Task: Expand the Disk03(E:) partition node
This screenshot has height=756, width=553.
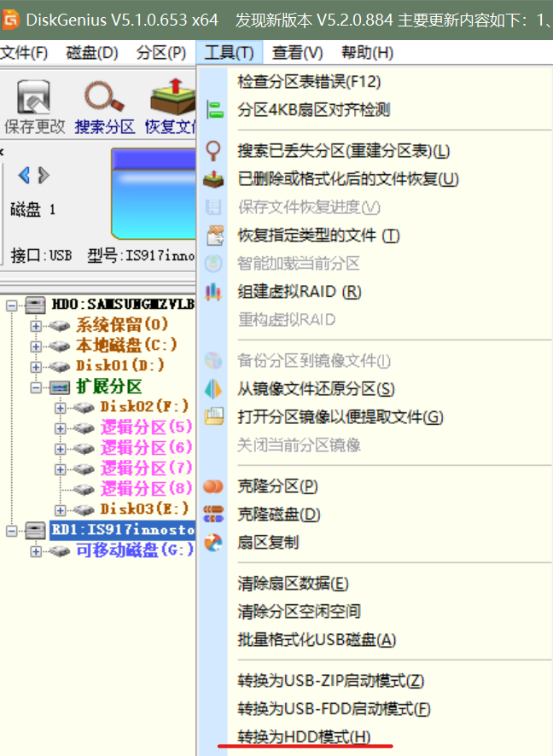Action: pyautogui.click(x=61, y=510)
